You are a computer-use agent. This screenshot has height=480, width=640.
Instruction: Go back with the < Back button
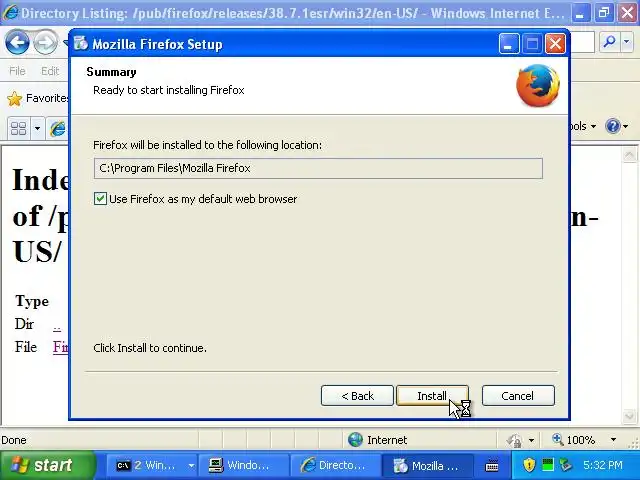tap(357, 396)
